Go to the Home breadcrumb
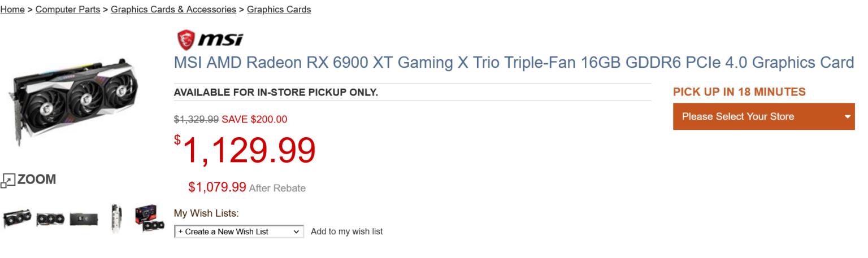868x258 pixels. point(12,10)
